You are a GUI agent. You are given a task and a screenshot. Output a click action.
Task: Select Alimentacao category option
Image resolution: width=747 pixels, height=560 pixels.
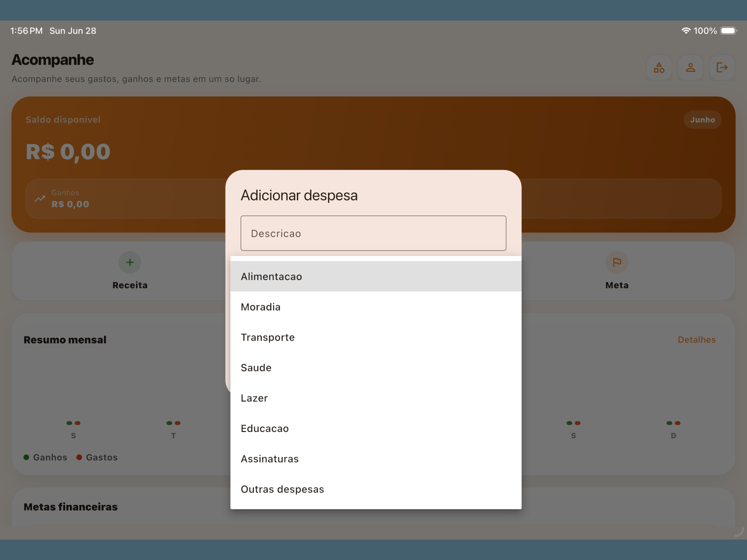(376, 276)
